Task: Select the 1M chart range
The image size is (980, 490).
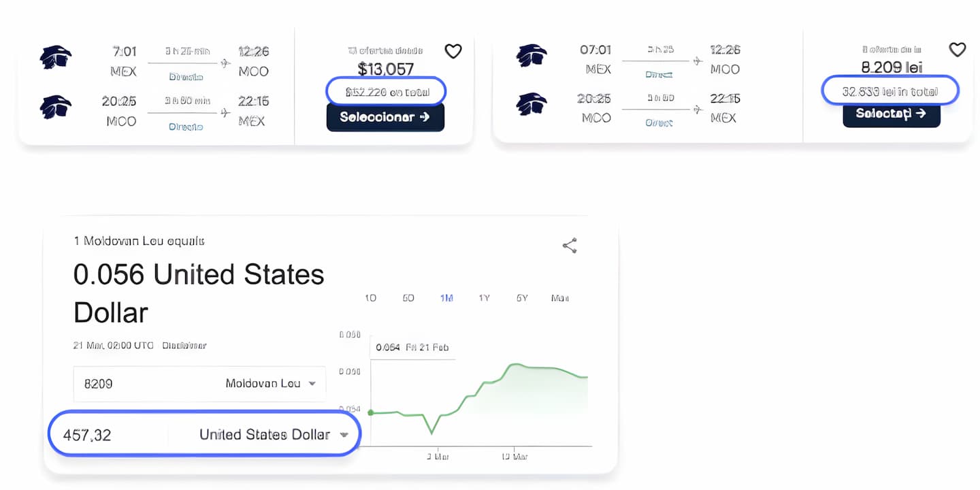Action: 446,298
